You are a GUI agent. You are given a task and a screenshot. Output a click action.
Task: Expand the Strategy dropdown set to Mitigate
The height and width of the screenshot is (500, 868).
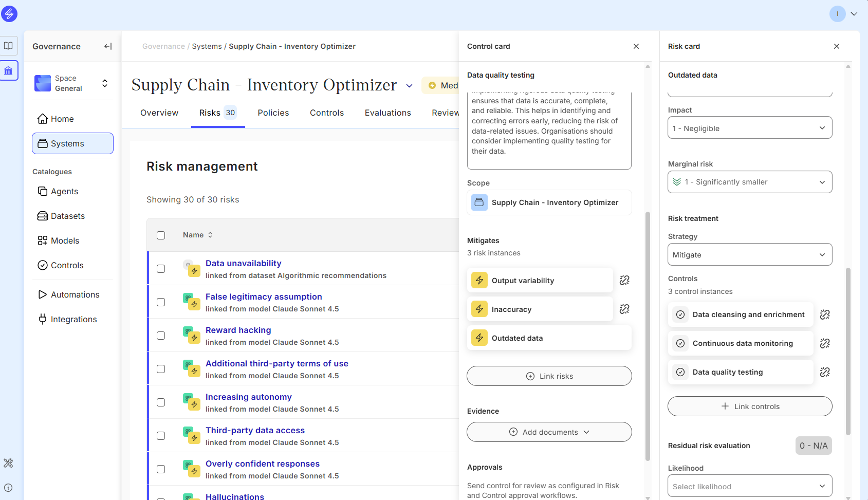749,255
